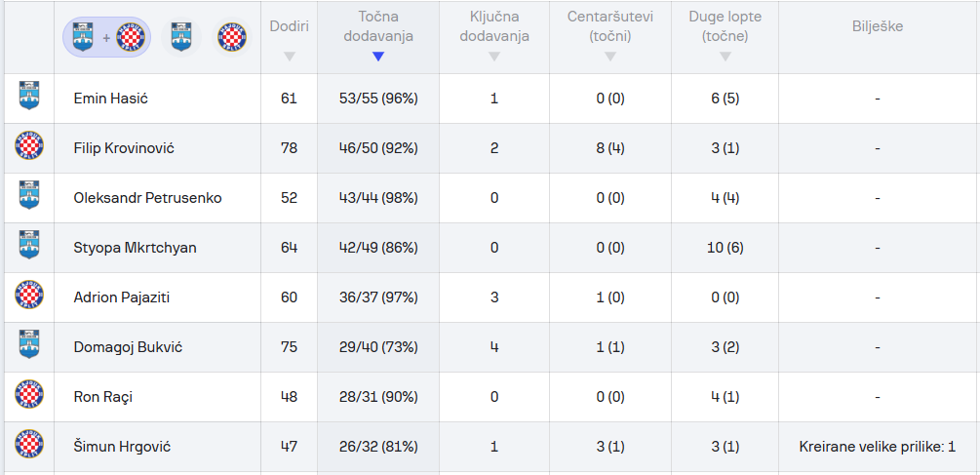
Task: Click the Kreirane velike prilike note
Action: click(x=878, y=447)
